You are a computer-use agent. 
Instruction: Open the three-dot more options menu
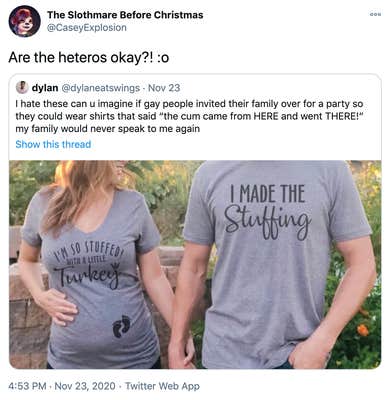click(375, 15)
